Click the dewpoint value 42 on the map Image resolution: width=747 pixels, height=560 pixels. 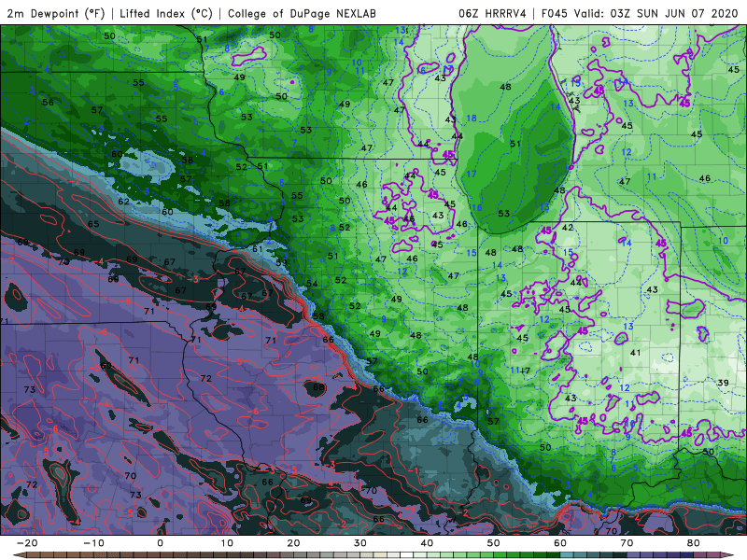(568, 228)
